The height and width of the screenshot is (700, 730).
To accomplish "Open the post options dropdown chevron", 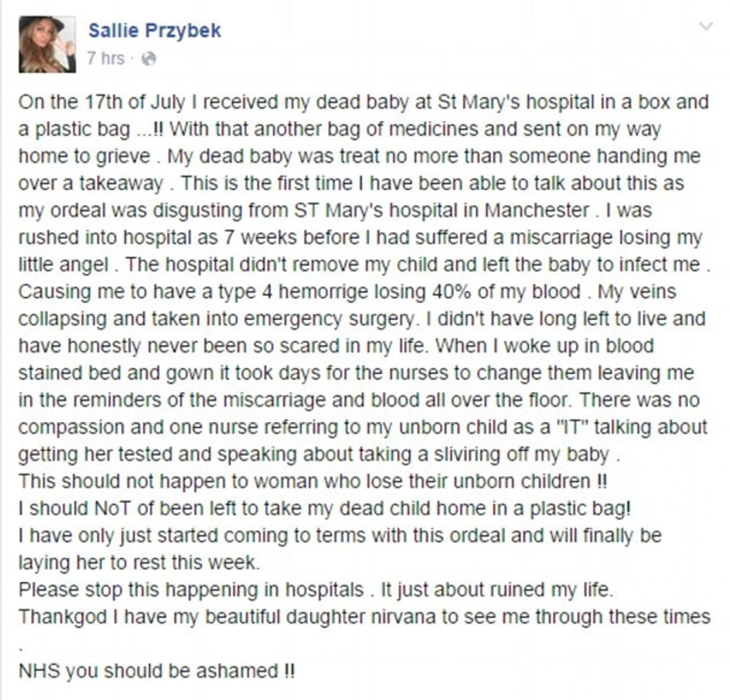I will click(x=706, y=26).
